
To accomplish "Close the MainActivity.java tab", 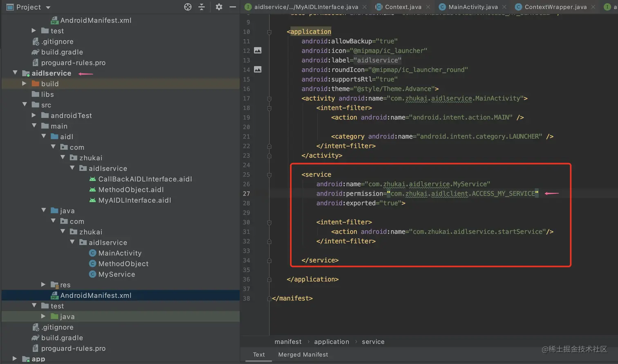I will 504,7.
